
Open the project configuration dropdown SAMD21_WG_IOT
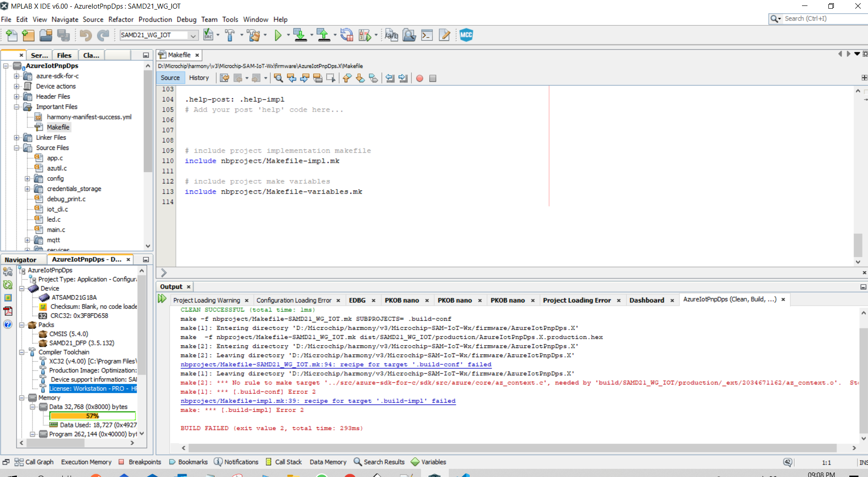[x=158, y=35]
